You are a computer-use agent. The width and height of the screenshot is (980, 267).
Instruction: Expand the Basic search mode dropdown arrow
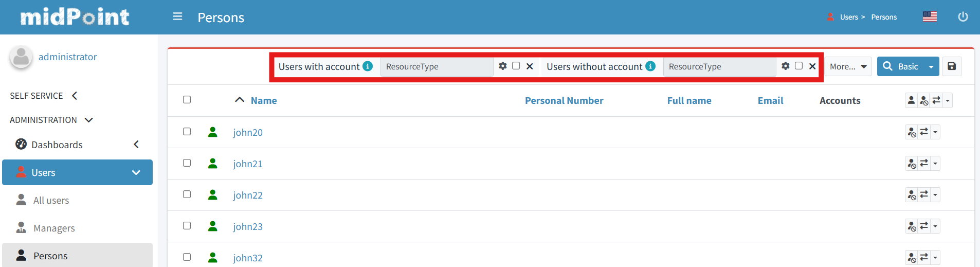coord(931,67)
